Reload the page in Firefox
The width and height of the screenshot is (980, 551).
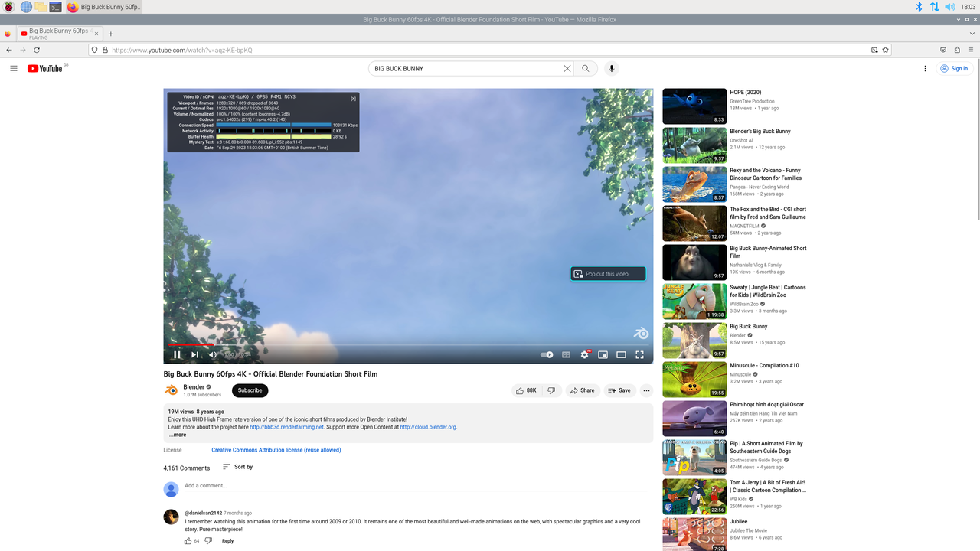click(x=38, y=50)
